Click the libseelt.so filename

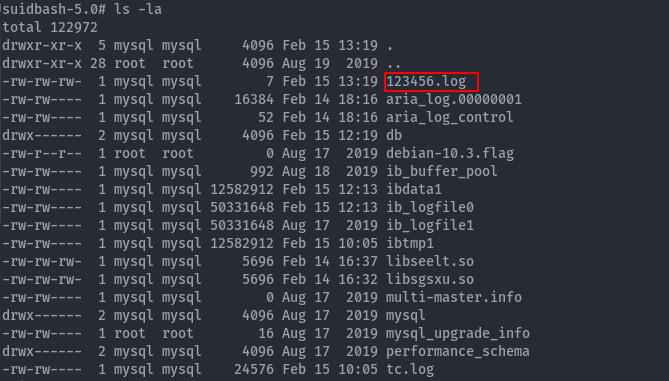tap(430, 261)
